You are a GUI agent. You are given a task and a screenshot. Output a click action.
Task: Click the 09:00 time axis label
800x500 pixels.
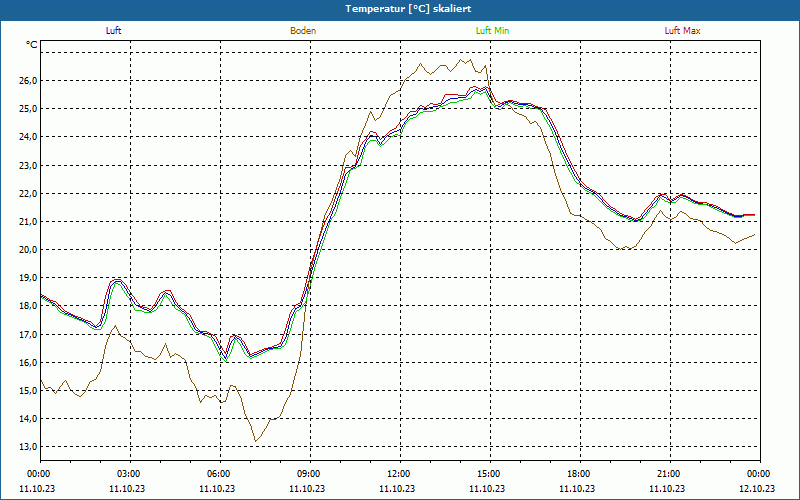[x=310, y=474]
